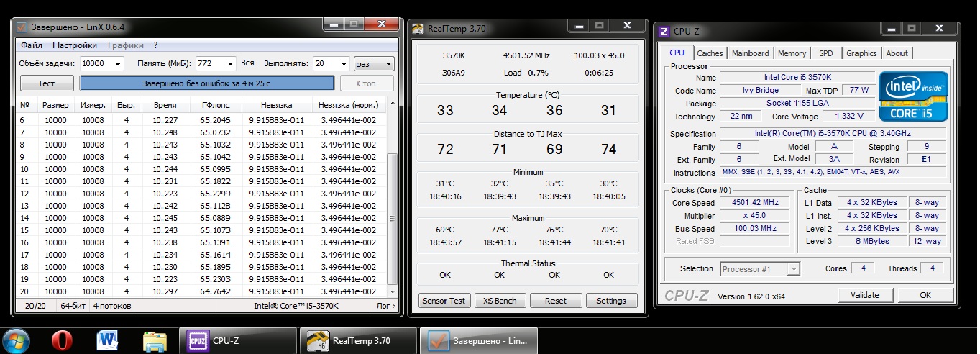Click the Sensor Test button

point(444,301)
